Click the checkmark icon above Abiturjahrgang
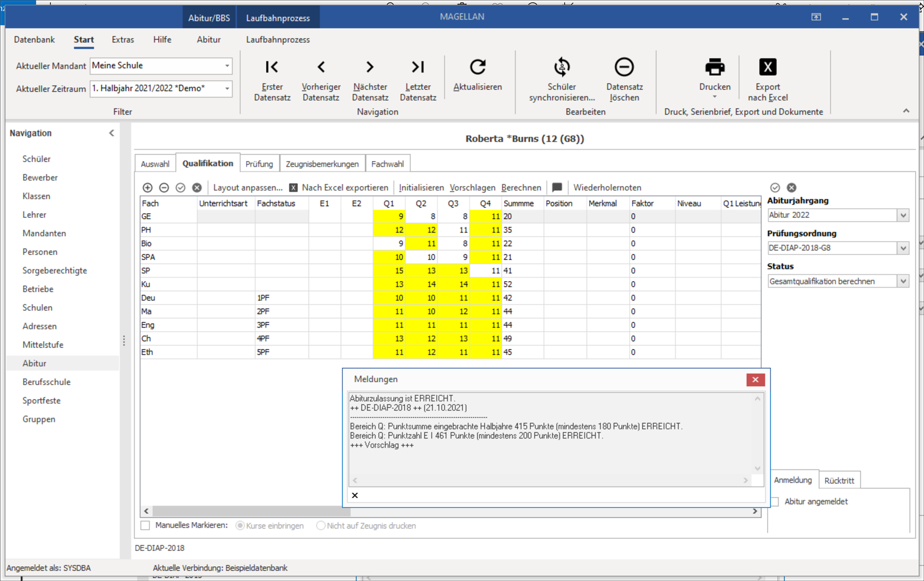The image size is (924, 581). (775, 188)
